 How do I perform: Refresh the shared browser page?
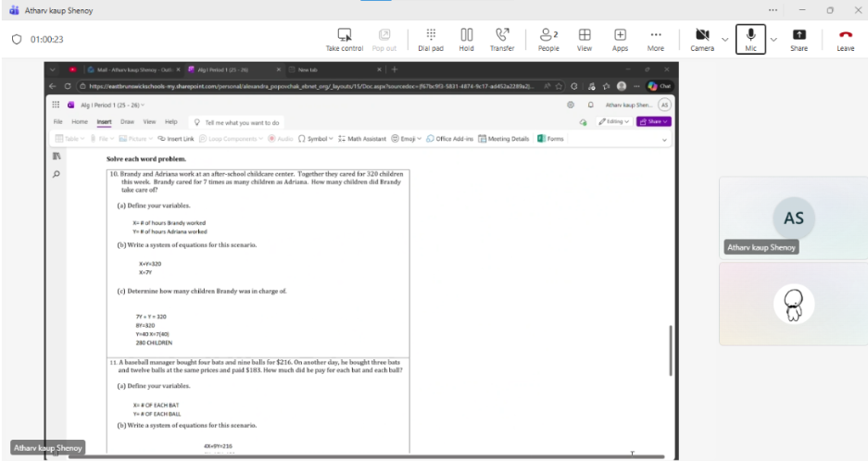(68, 86)
